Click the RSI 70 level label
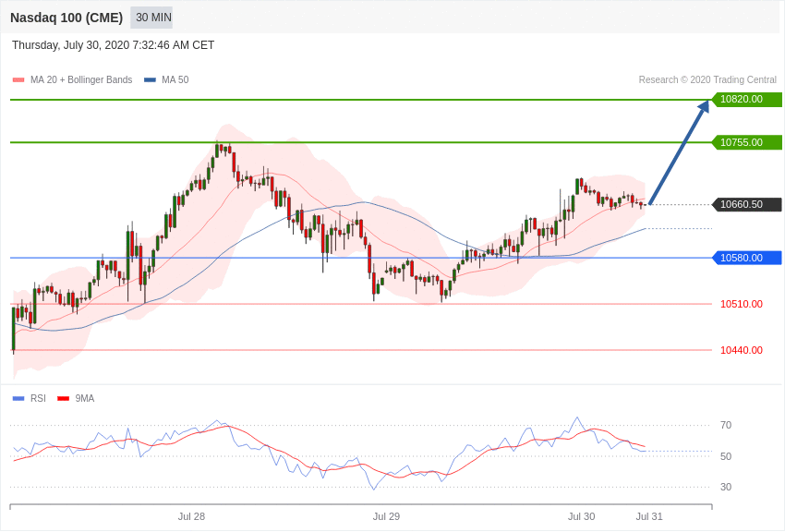The width and height of the screenshot is (785, 532). 726,425
